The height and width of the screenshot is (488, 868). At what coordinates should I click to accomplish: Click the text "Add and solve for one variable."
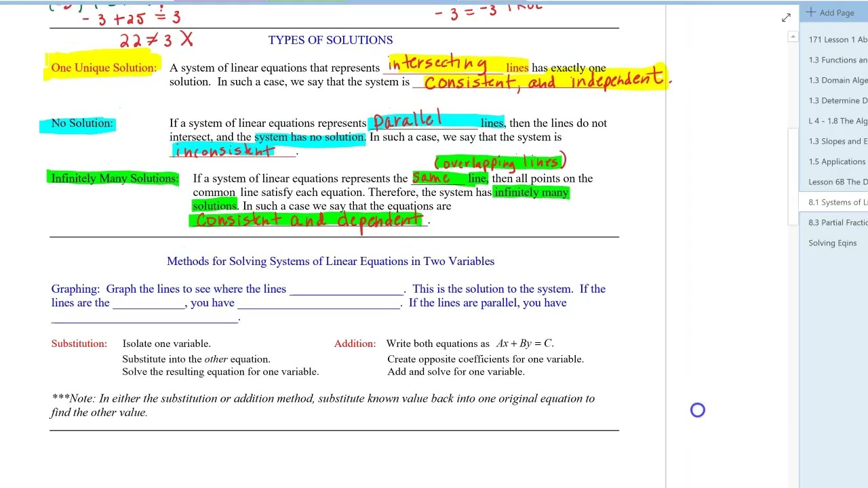pyautogui.click(x=456, y=371)
